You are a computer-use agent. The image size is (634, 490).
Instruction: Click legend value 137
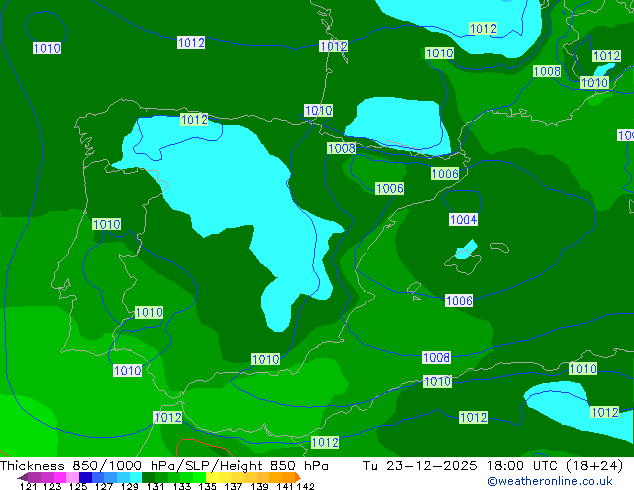(x=233, y=486)
